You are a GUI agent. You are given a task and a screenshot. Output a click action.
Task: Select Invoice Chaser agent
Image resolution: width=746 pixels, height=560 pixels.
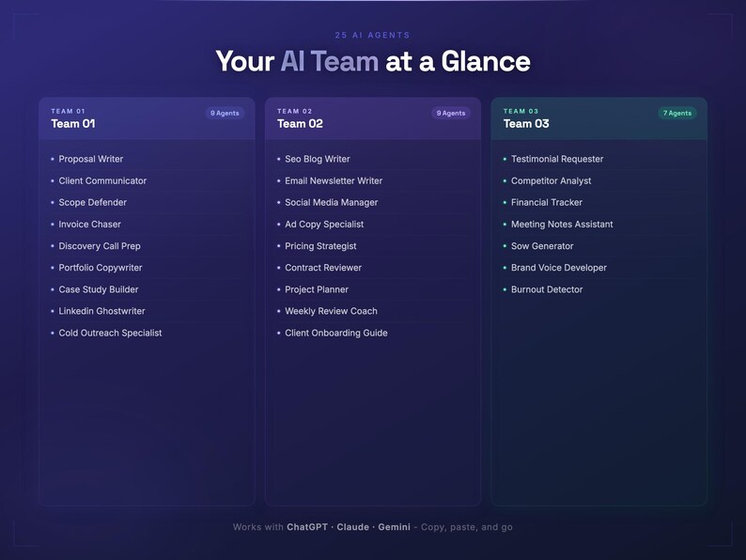89,225
